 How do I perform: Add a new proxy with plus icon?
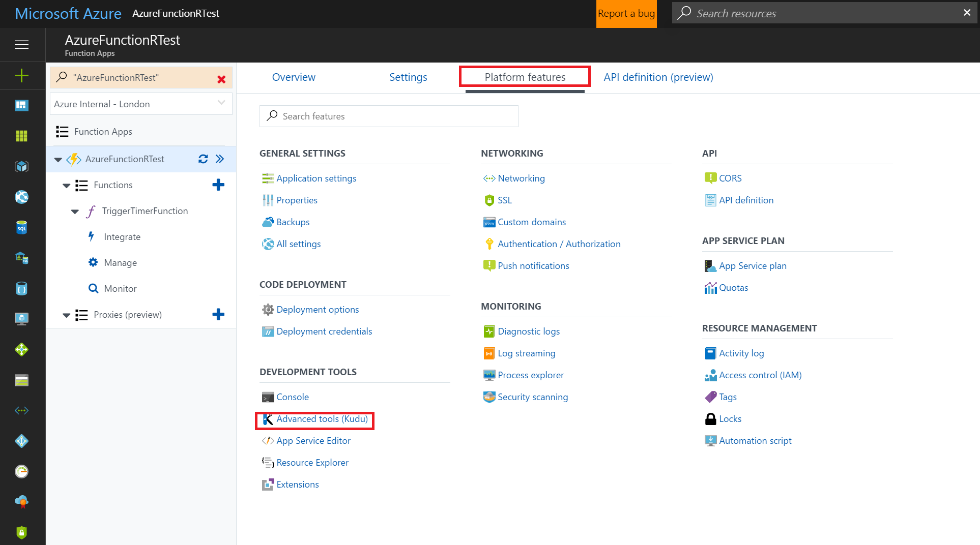218,315
